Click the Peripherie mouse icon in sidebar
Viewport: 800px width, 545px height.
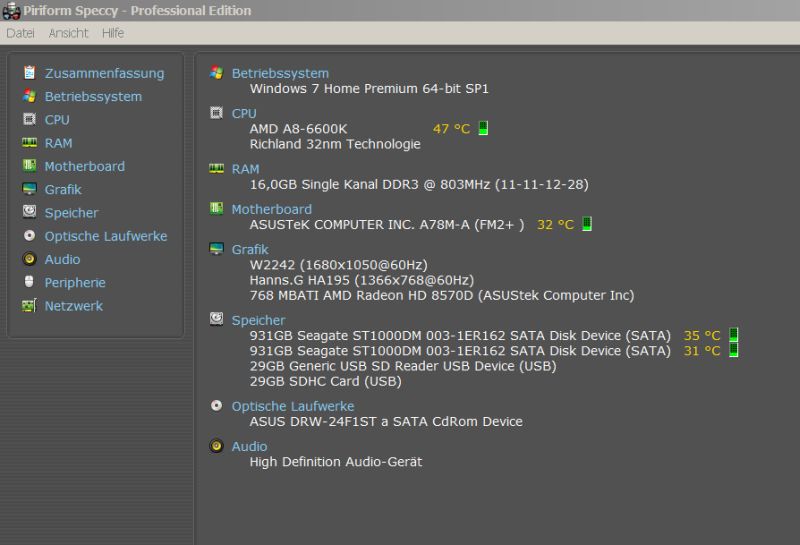[x=30, y=282]
